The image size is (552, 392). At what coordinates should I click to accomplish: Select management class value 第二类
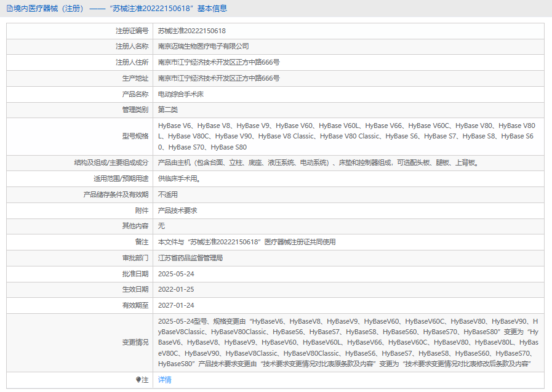168,110
